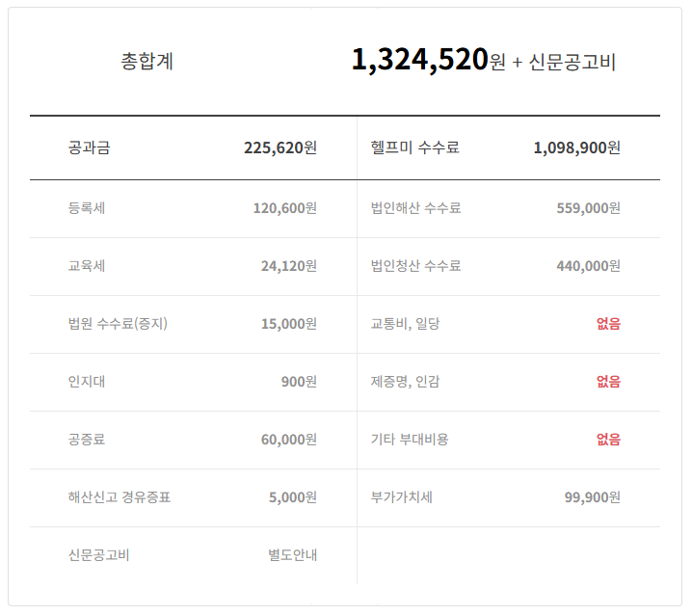This screenshot has width=692, height=616.
Task: Select the 법인청산 수수료 amount 440,000원
Action: (588, 266)
